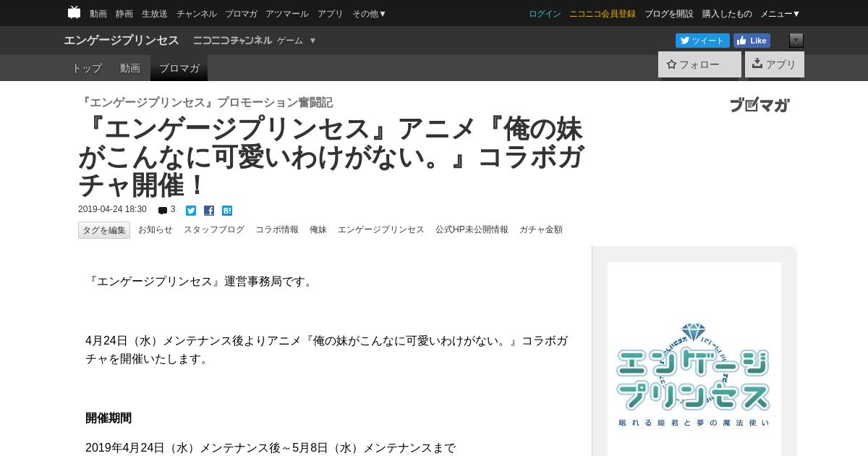Click the Facebook Like button
The width and height of the screenshot is (868, 456).
(x=752, y=41)
